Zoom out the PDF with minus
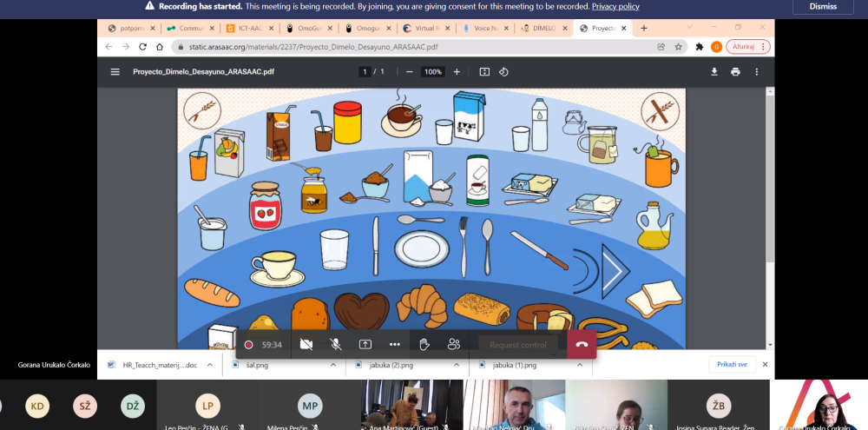Viewport: 868px width, 430px height. (x=409, y=72)
